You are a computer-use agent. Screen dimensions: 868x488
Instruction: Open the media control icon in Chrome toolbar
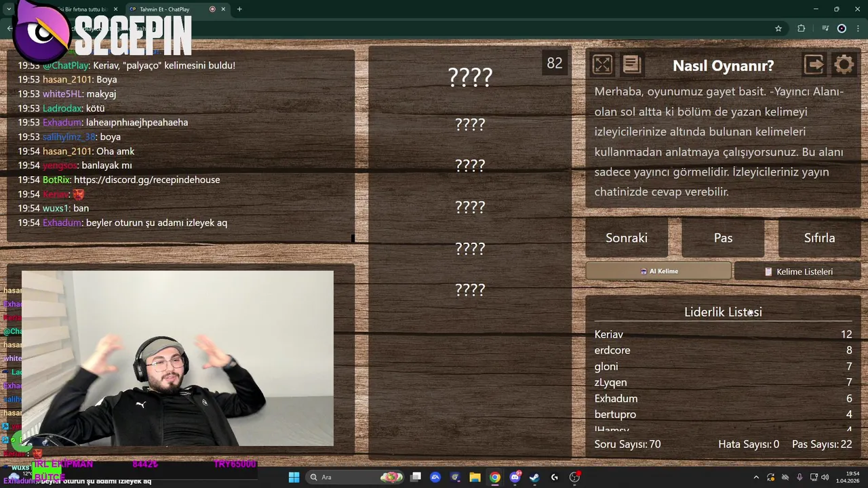click(825, 28)
